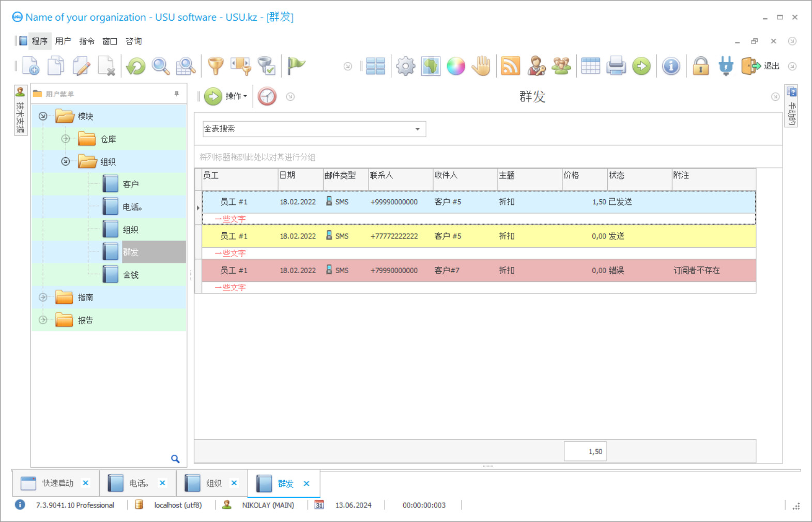Click the 退出 exit button

761,66
